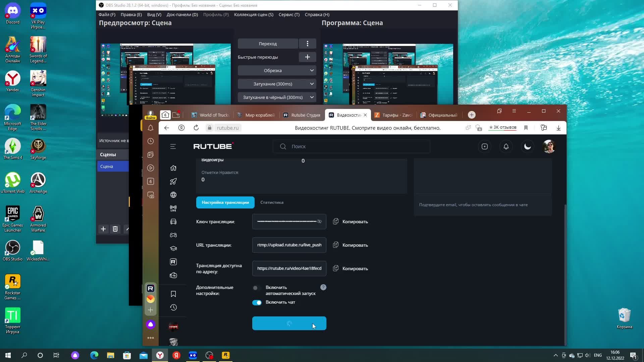Viewport: 644px width, 362px height.
Task: Click the Переход transition button
Action: click(268, 44)
